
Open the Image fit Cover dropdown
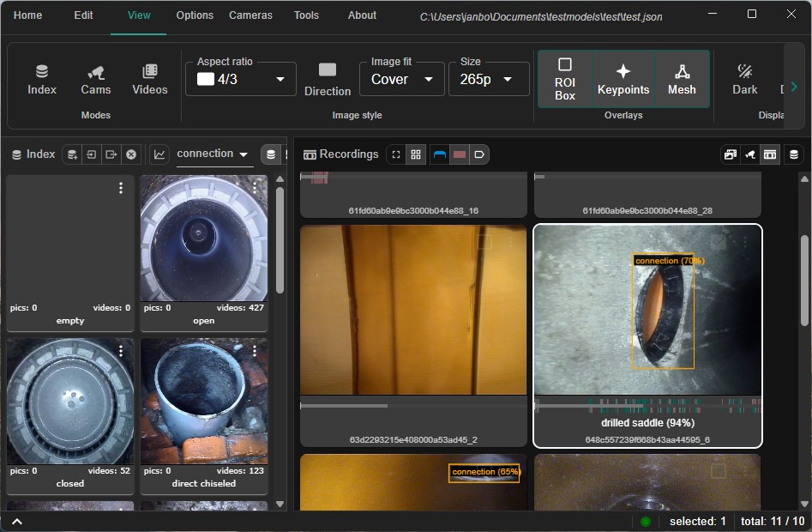pyautogui.click(x=402, y=79)
